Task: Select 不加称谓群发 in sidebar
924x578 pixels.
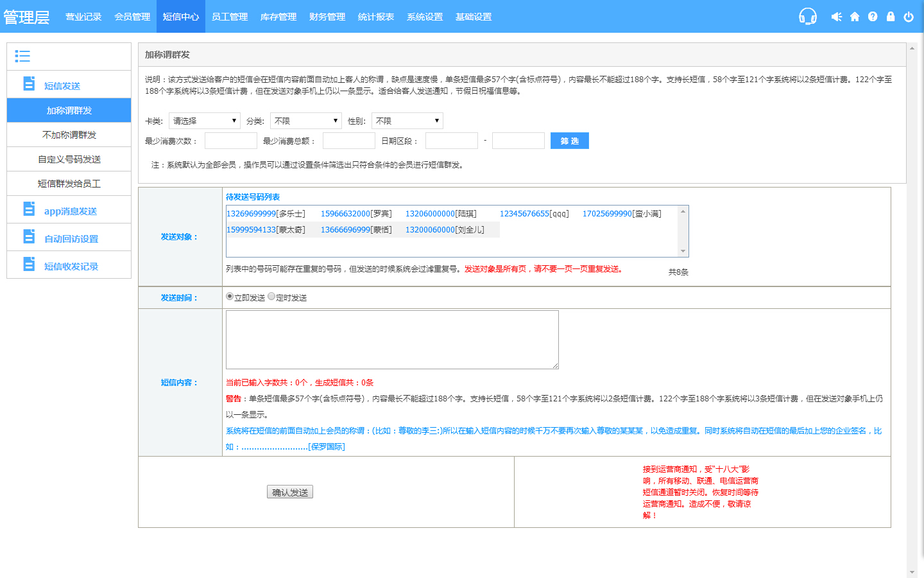Action: 69,135
